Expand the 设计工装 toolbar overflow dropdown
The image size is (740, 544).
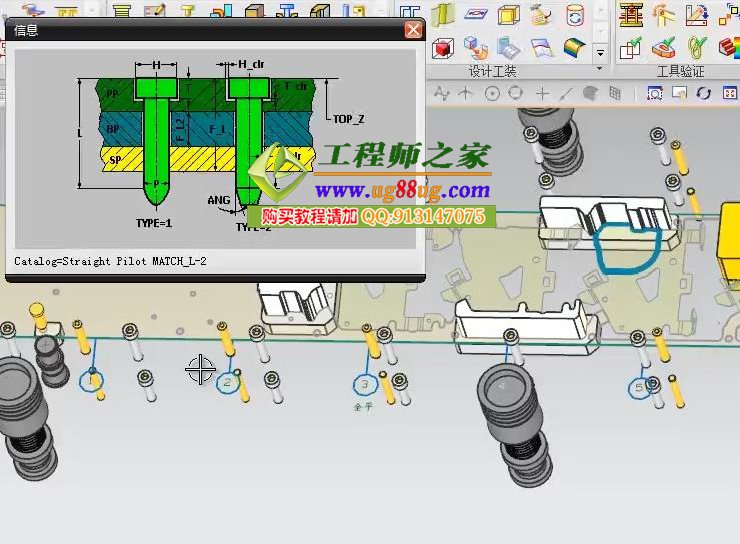click(x=600, y=52)
